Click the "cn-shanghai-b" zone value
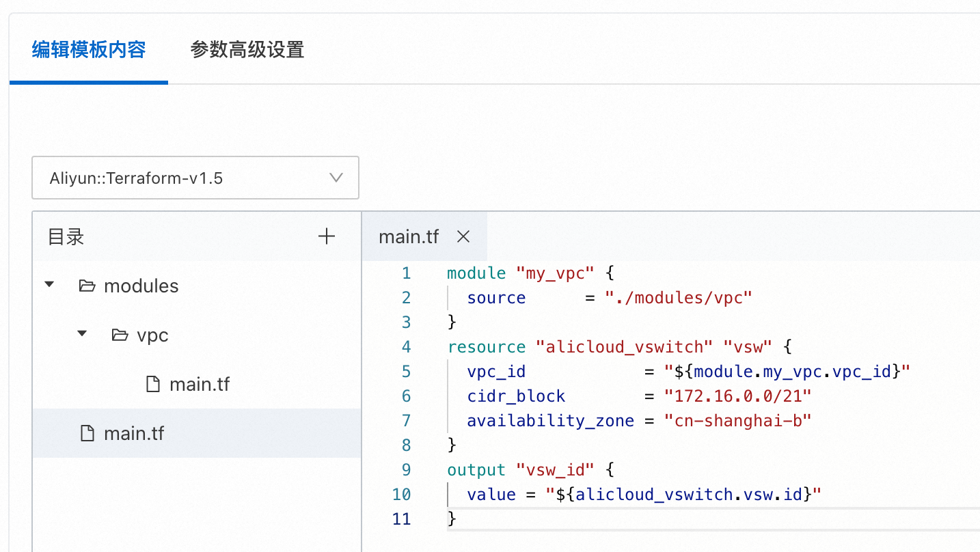The width and height of the screenshot is (980, 552). [x=738, y=421]
